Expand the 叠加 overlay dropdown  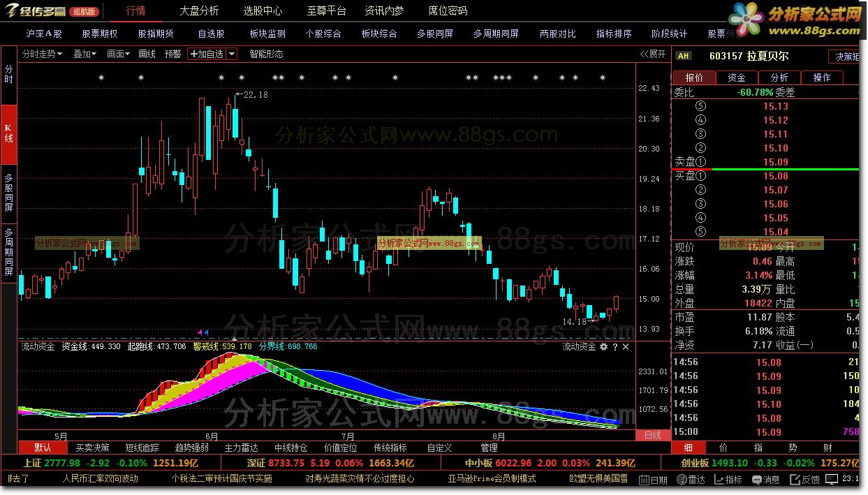point(84,54)
